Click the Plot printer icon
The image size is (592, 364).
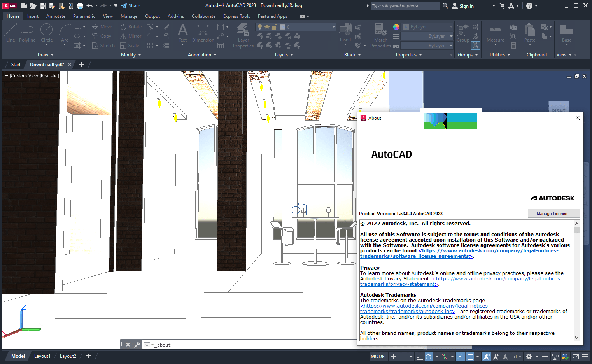coord(80,6)
